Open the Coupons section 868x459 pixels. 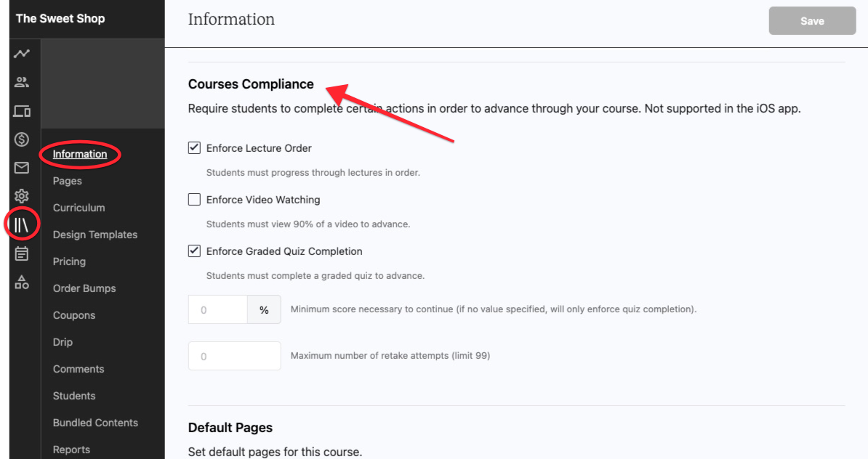[74, 315]
